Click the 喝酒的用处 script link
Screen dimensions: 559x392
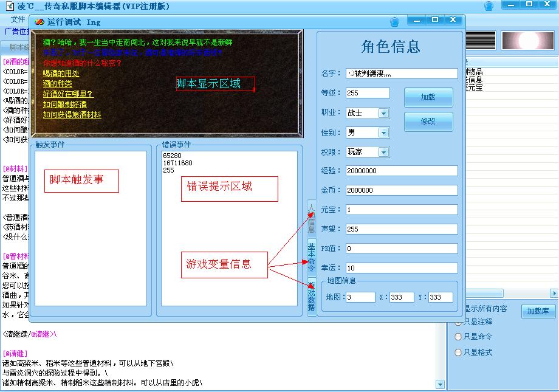click(x=61, y=74)
